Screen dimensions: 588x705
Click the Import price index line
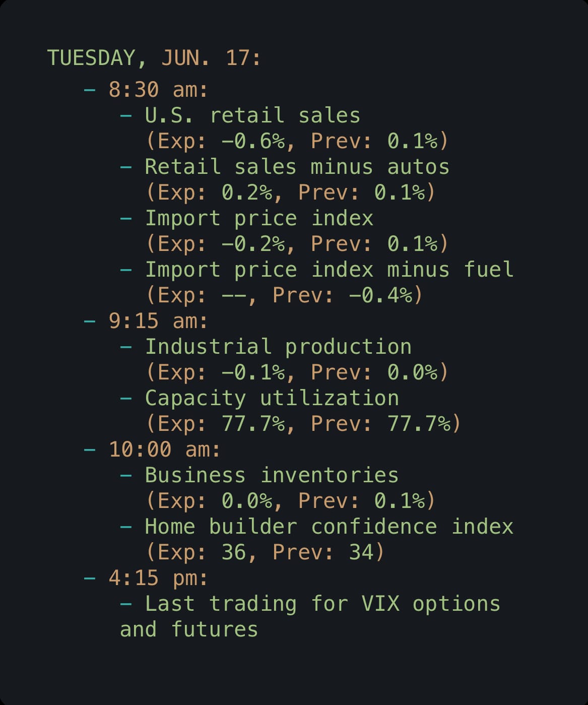click(259, 218)
